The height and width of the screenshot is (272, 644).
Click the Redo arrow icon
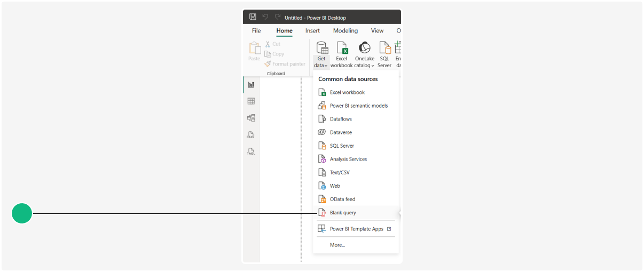(x=278, y=17)
